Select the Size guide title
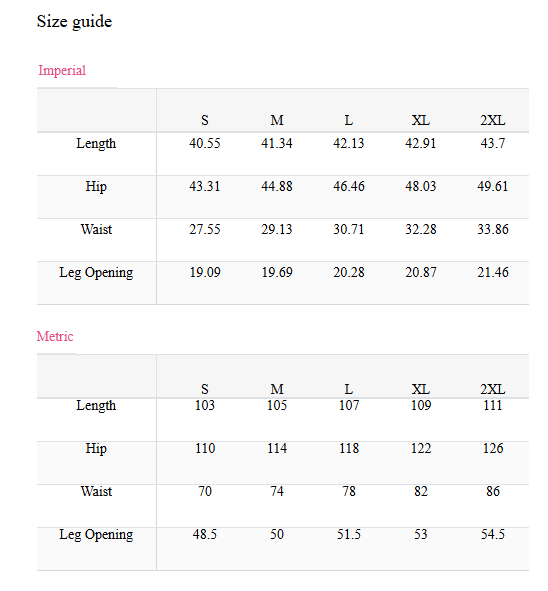This screenshot has height=591, width=548. (74, 21)
